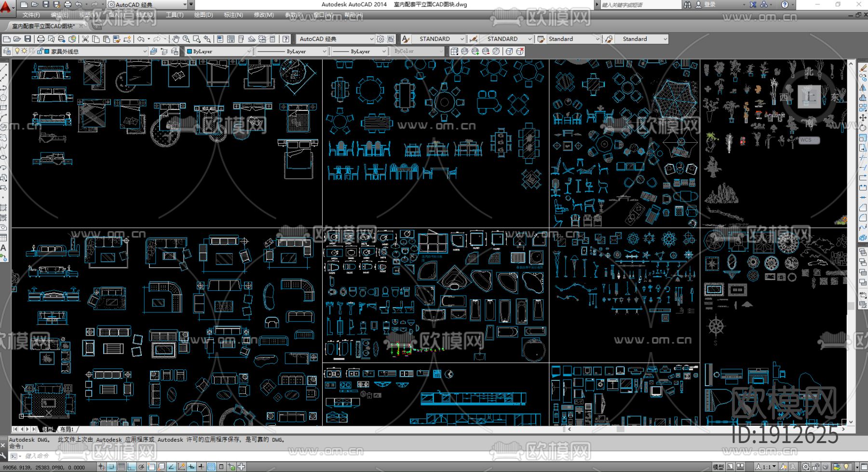Viewport: 868px width, 472px height.
Task: Toggle Ortho Mode in status bar
Action: [131, 467]
